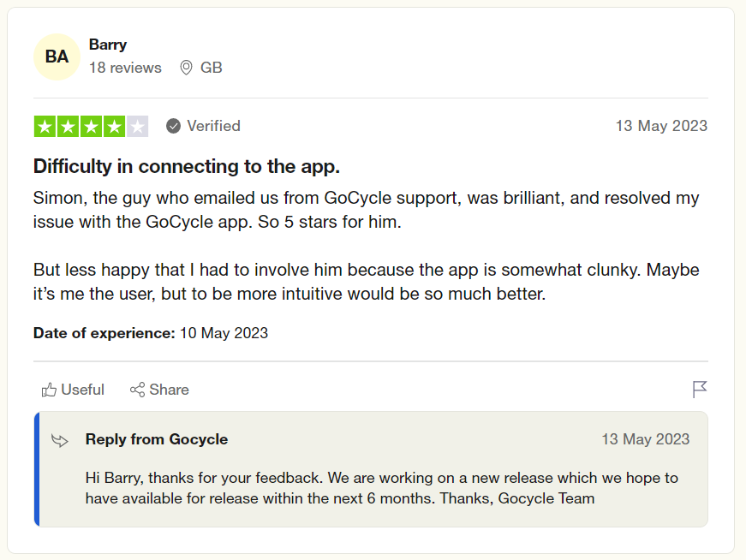The height and width of the screenshot is (560, 746).
Task: Click the share nodes icon
Action: (x=138, y=390)
